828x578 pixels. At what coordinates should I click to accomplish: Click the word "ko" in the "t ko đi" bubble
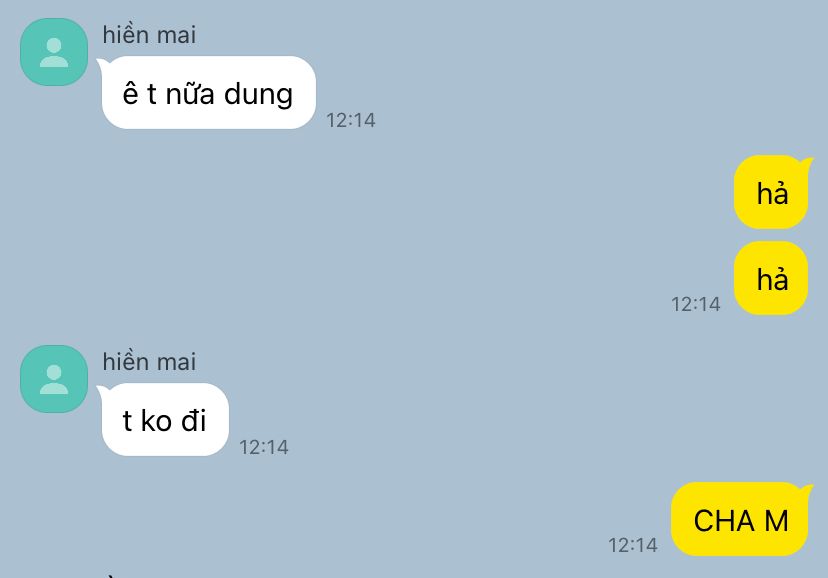[x=156, y=421]
